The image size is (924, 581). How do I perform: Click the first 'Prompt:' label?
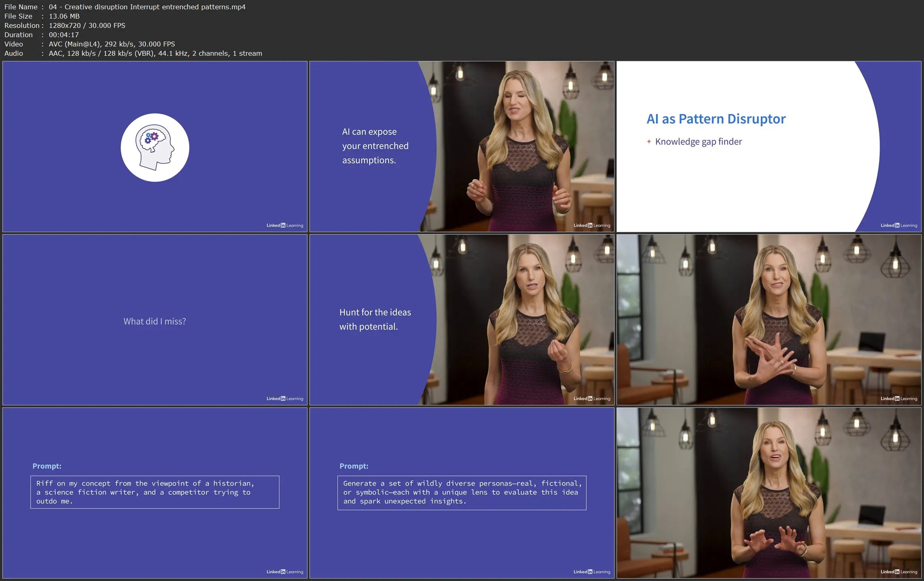click(47, 466)
